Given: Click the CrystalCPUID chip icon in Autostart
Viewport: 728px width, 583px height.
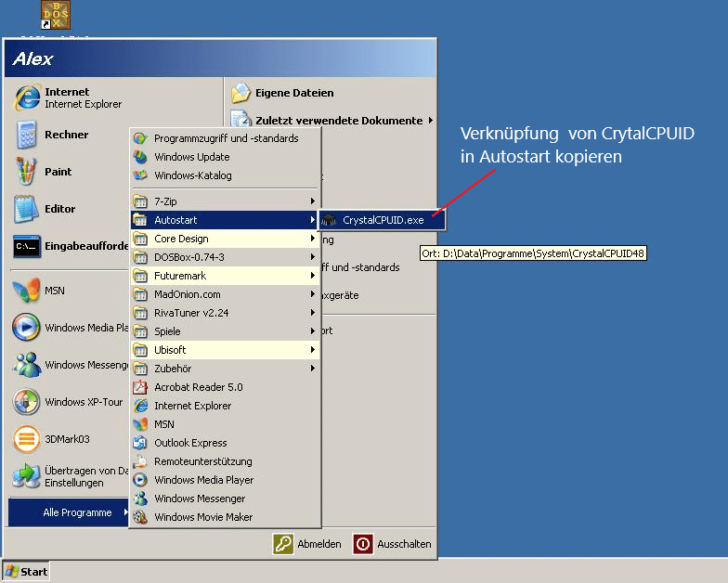Looking at the screenshot, I should [x=329, y=220].
